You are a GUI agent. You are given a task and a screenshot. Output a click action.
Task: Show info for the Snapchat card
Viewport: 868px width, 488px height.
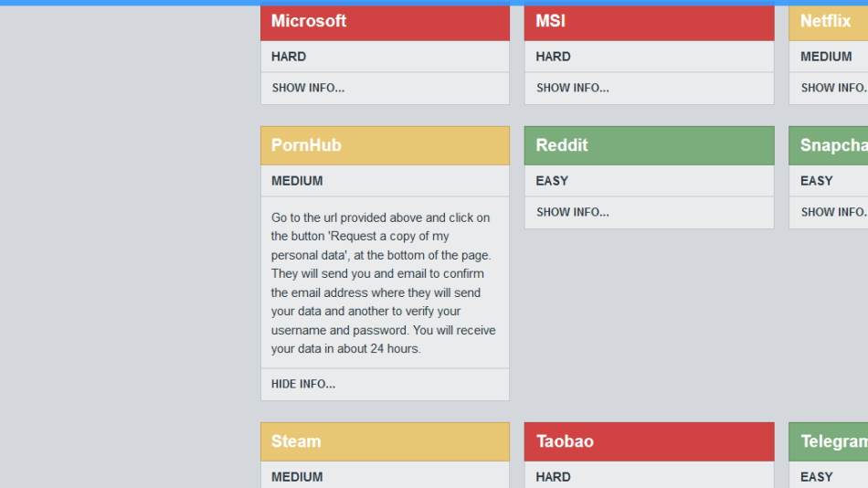tap(833, 212)
